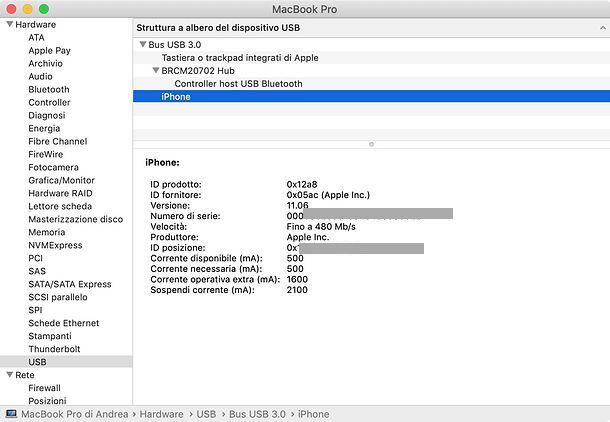610x422 pixels.
Task: Open the Audio category
Action: [40, 76]
